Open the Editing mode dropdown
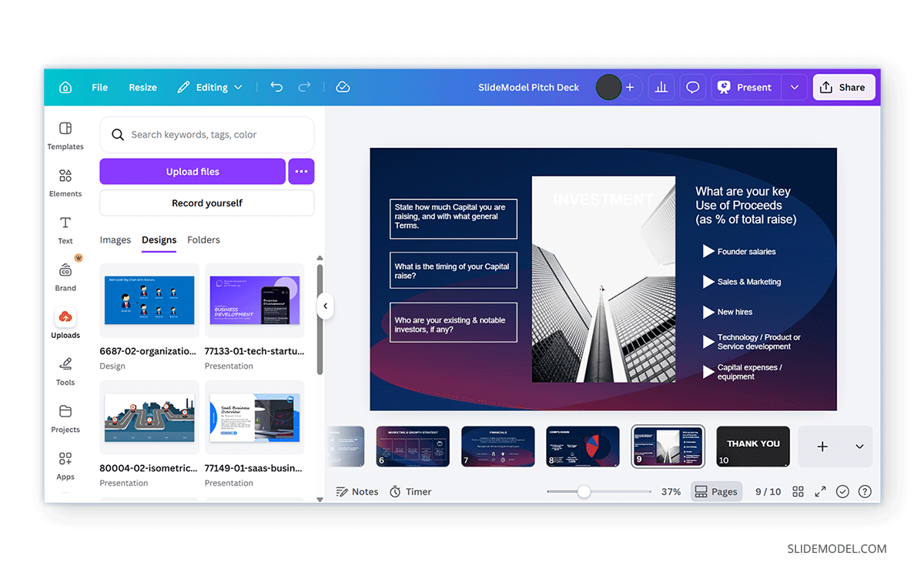 (x=209, y=87)
